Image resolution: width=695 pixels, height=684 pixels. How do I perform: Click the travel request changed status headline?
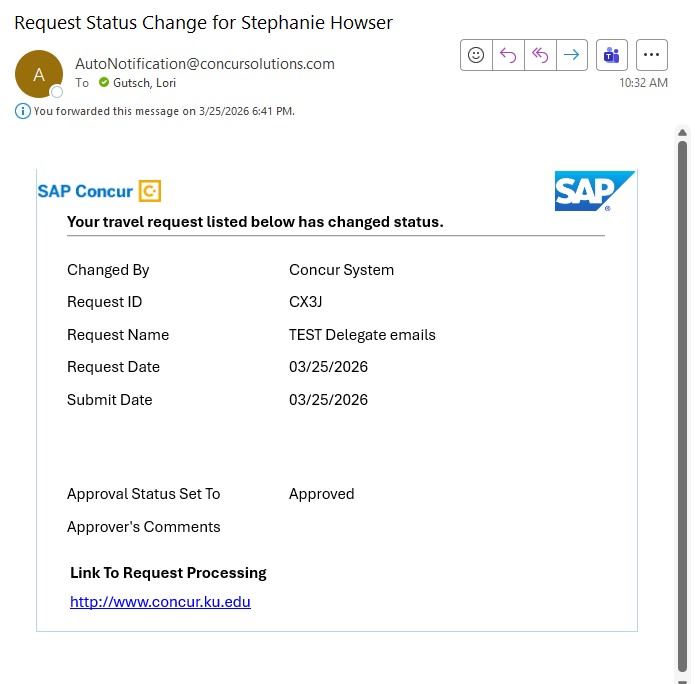(255, 222)
